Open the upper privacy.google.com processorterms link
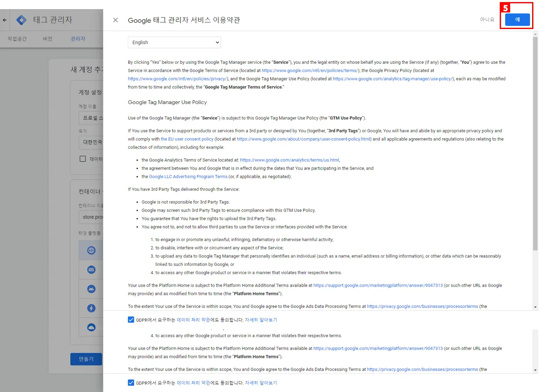 (x=423, y=307)
